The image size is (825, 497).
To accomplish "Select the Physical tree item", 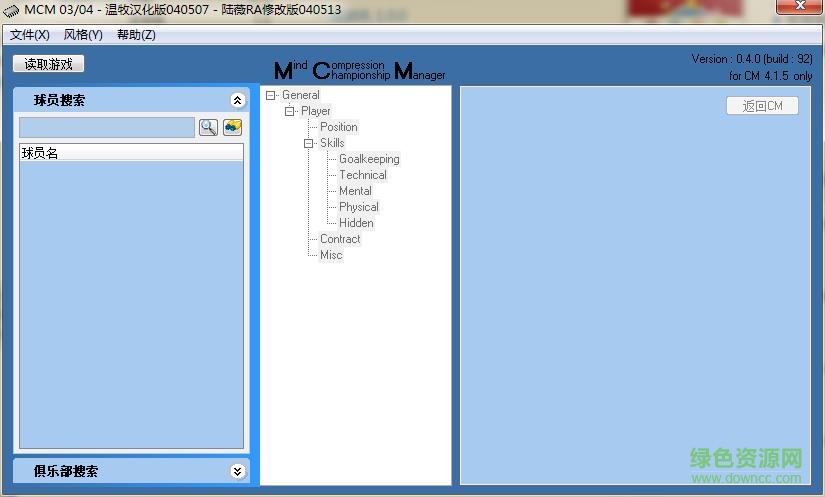I will click(x=358, y=207).
